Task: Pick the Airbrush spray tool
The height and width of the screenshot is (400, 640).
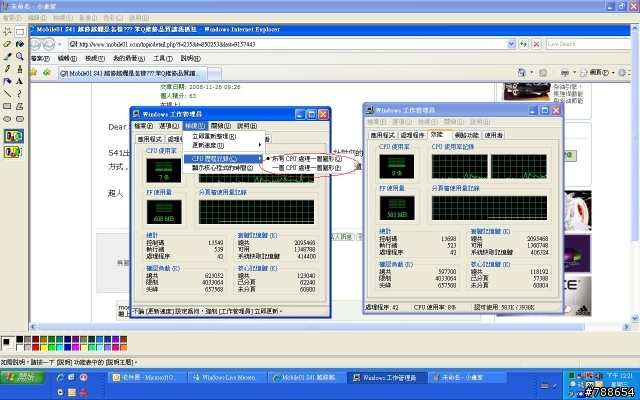Action: [7, 81]
